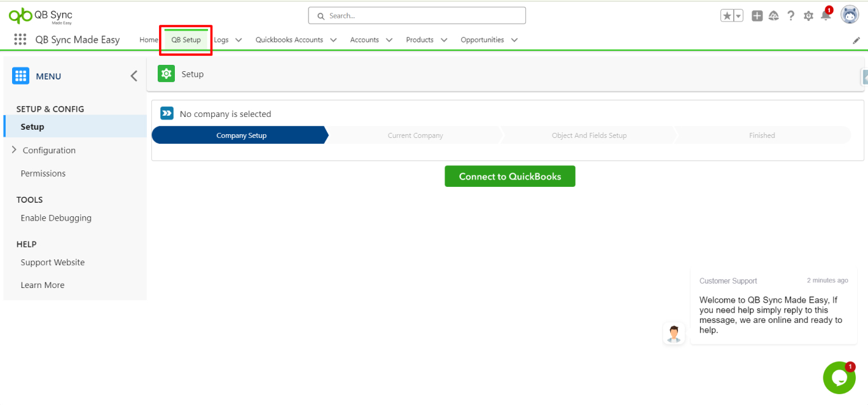Expand the Products tab dropdown chevron
Viewport: 868px width, 405px height.
[x=444, y=40]
